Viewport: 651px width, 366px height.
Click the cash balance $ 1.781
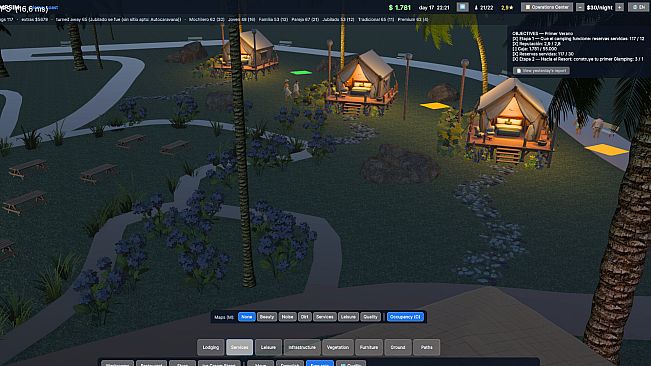pyautogui.click(x=399, y=7)
